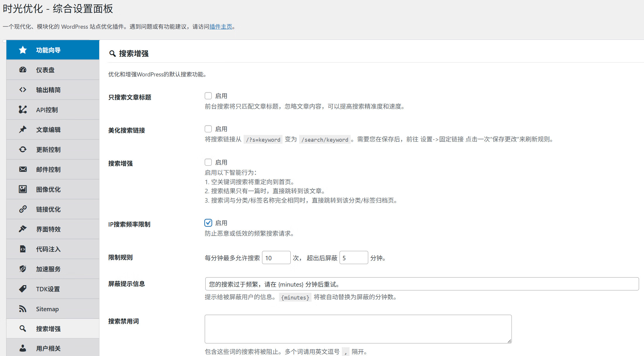The width and height of the screenshot is (644, 356).
Task: Open the 用户相关 tab
Action: [53, 348]
